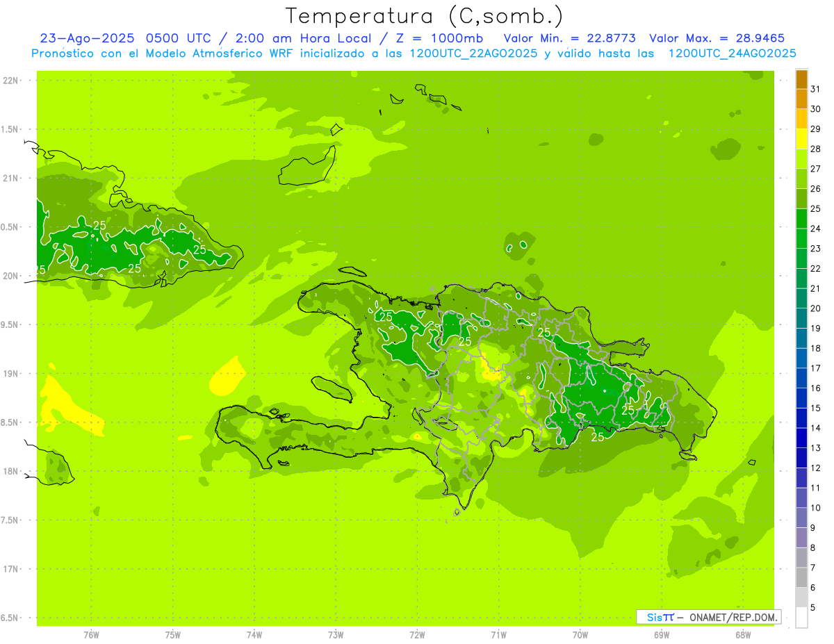Click the '12' label on the color scale
The image size is (834, 644).
(815, 468)
